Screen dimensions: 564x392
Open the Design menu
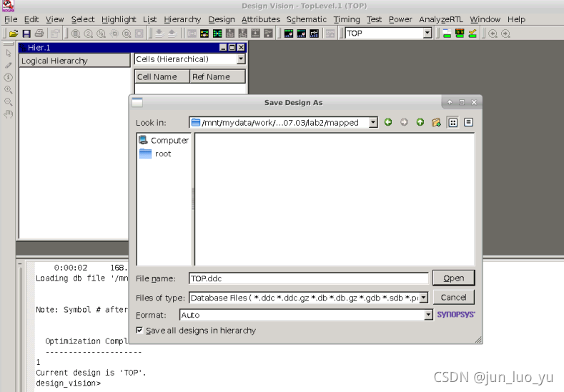(x=222, y=19)
